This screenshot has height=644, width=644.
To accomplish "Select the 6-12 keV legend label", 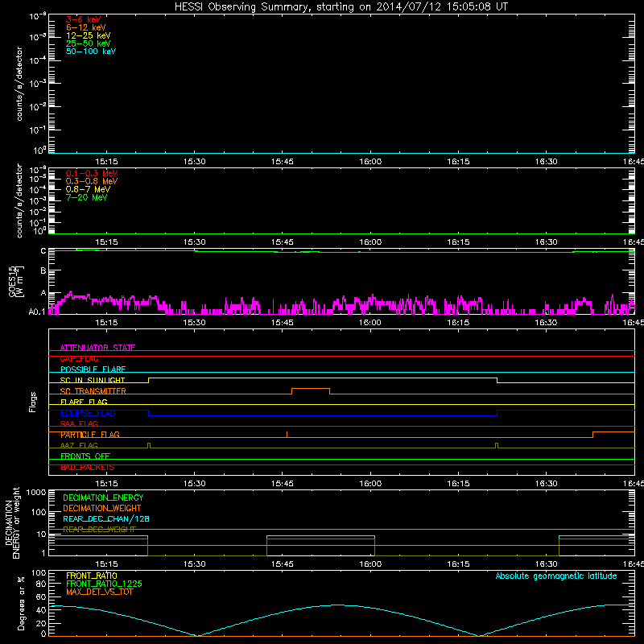I will [86, 27].
